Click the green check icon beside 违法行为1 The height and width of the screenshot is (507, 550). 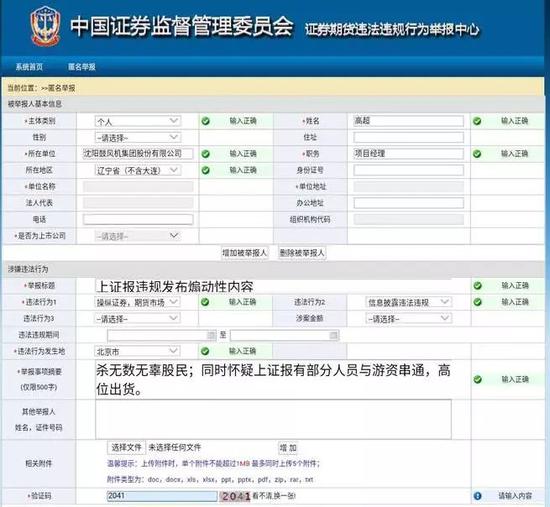[205, 302]
